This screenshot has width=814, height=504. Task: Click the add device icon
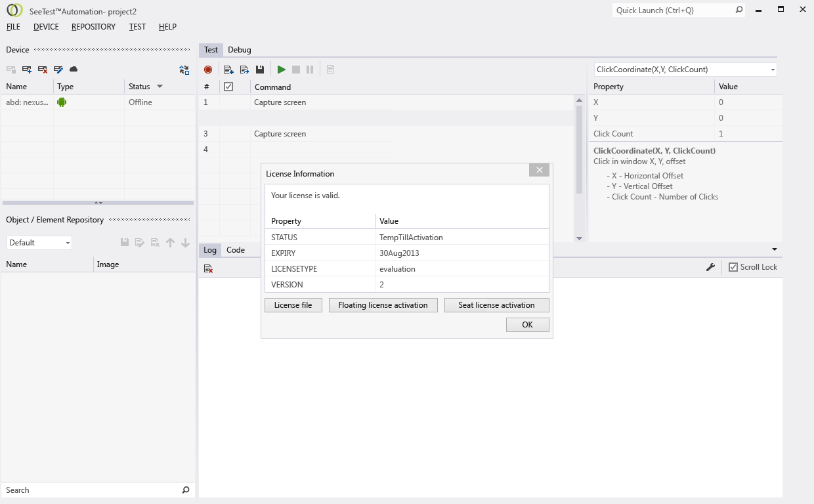coord(27,70)
